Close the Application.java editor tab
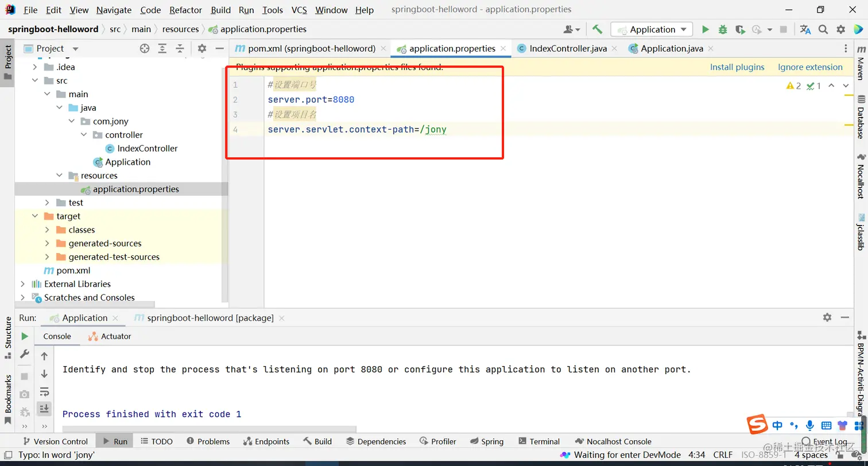Image resolution: width=868 pixels, height=466 pixels. 710,49
